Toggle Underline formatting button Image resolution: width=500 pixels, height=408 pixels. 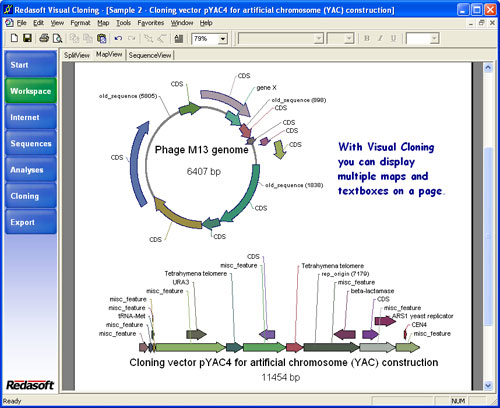point(394,38)
